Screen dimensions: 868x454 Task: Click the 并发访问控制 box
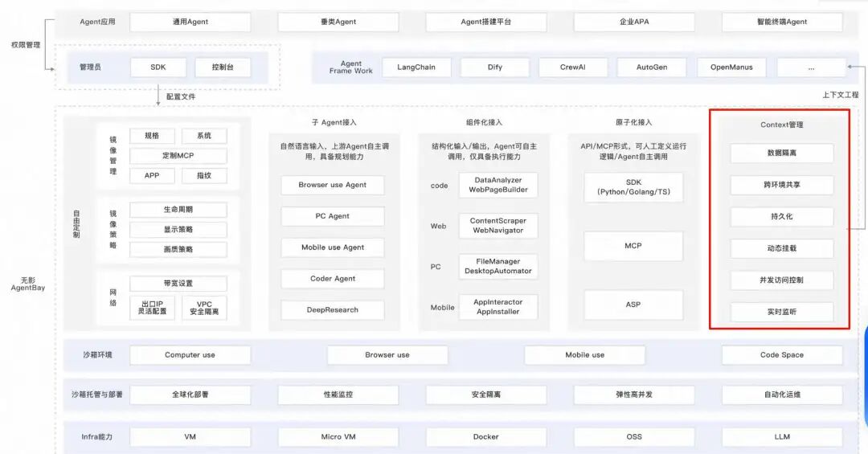[x=782, y=280]
